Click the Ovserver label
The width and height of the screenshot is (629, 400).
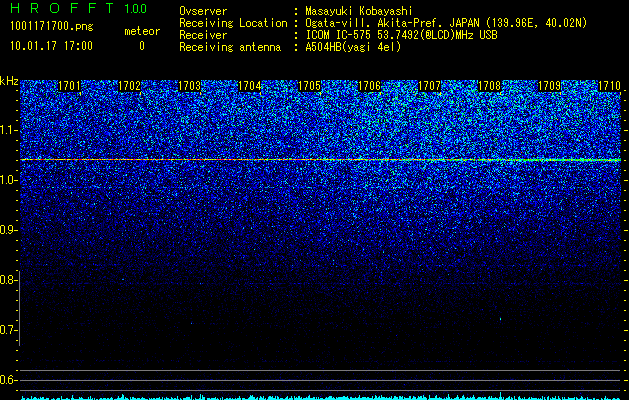203,11
